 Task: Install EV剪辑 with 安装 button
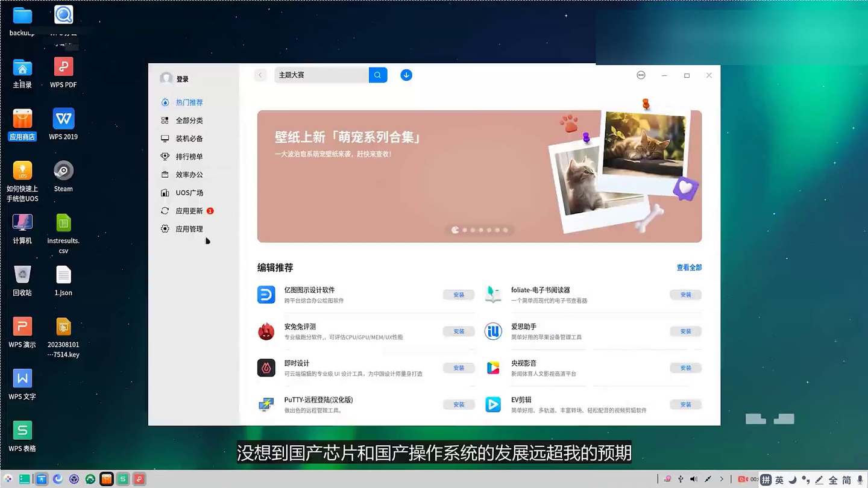click(x=685, y=404)
